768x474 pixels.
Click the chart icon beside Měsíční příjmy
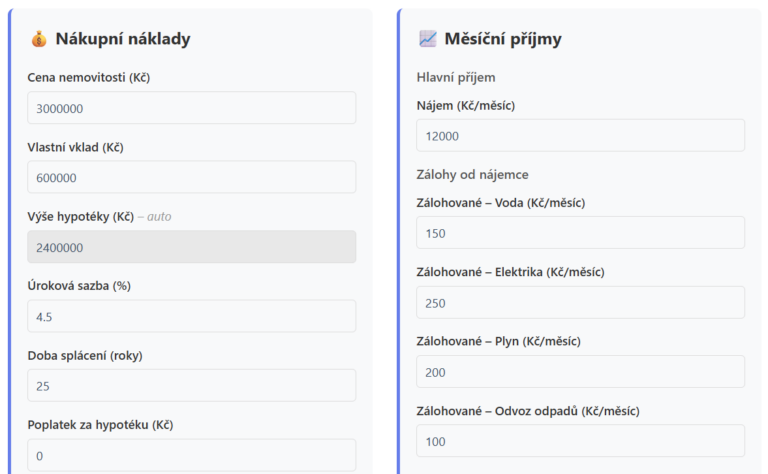pos(427,39)
